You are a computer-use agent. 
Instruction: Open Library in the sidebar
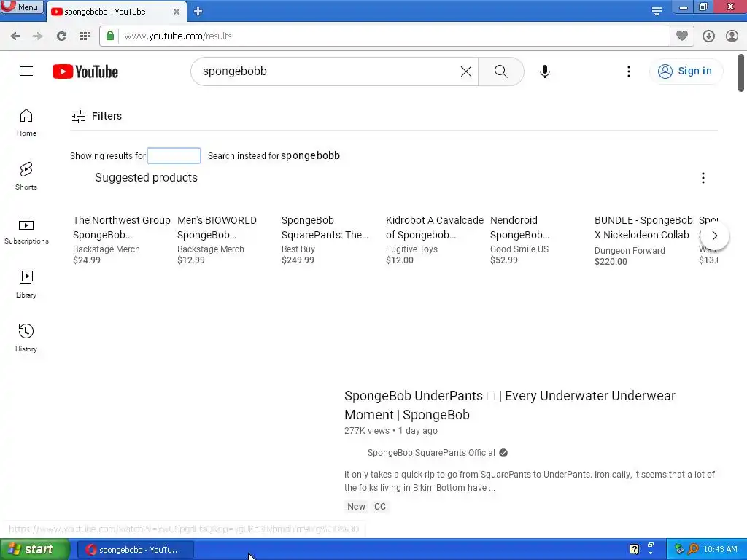click(26, 284)
